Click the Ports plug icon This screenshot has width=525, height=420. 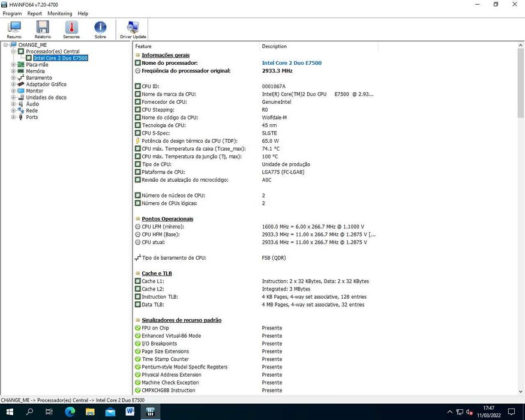point(21,117)
